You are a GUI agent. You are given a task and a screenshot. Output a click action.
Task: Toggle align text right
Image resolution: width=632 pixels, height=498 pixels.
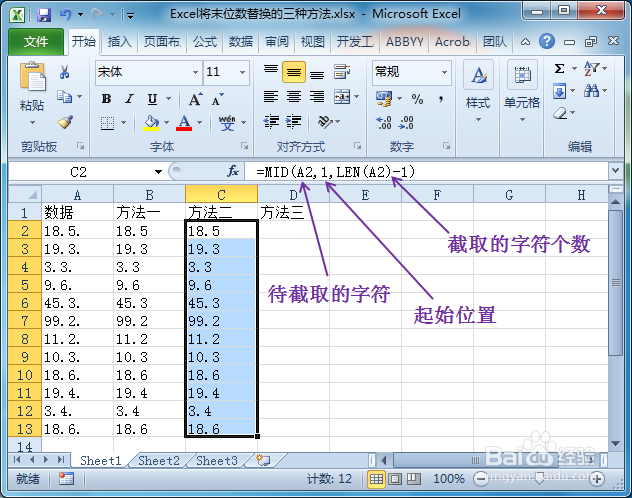click(x=317, y=97)
